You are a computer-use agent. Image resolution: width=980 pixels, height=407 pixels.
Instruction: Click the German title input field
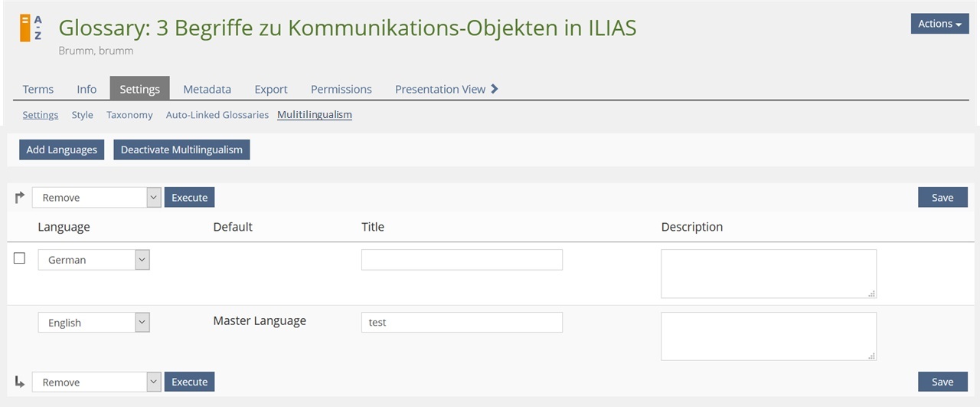pos(462,260)
